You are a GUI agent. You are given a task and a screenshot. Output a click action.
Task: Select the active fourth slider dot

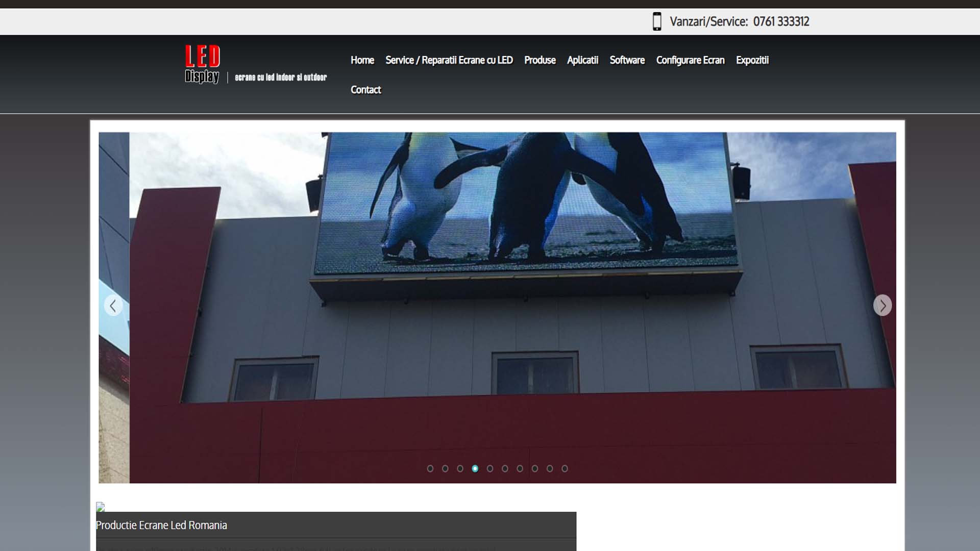click(475, 468)
